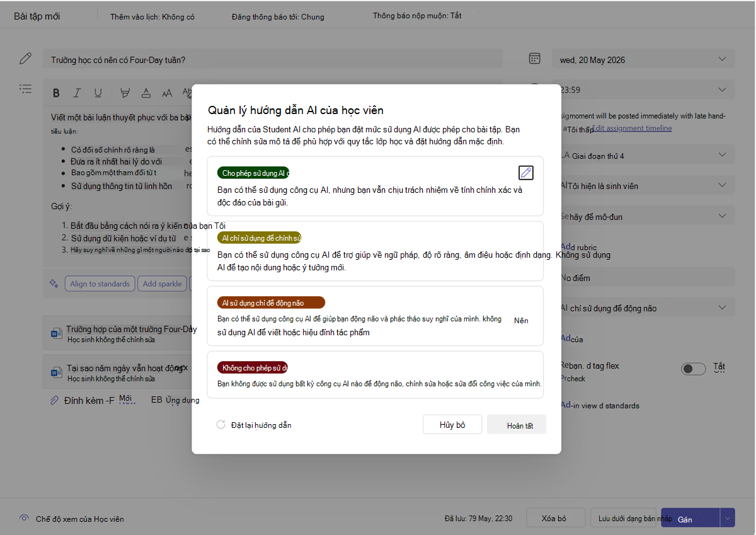Select the Cho phép sử dụng AI green tag
The width and height of the screenshot is (756, 535).
253,173
